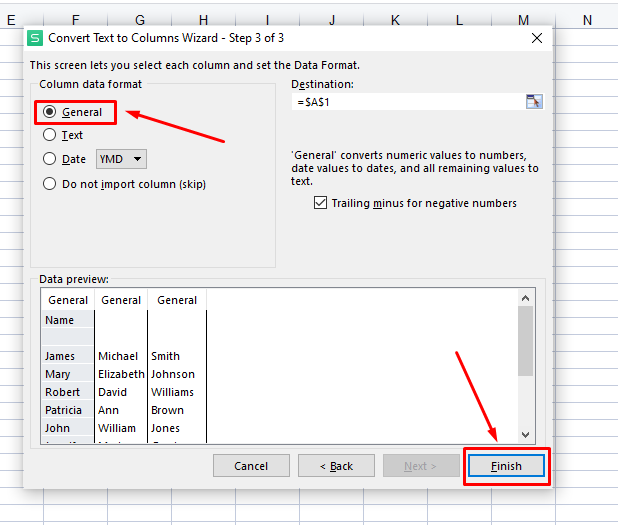Open the YMD date format dropdown
Image resolution: width=618 pixels, height=525 pixels.
pyautogui.click(x=121, y=159)
